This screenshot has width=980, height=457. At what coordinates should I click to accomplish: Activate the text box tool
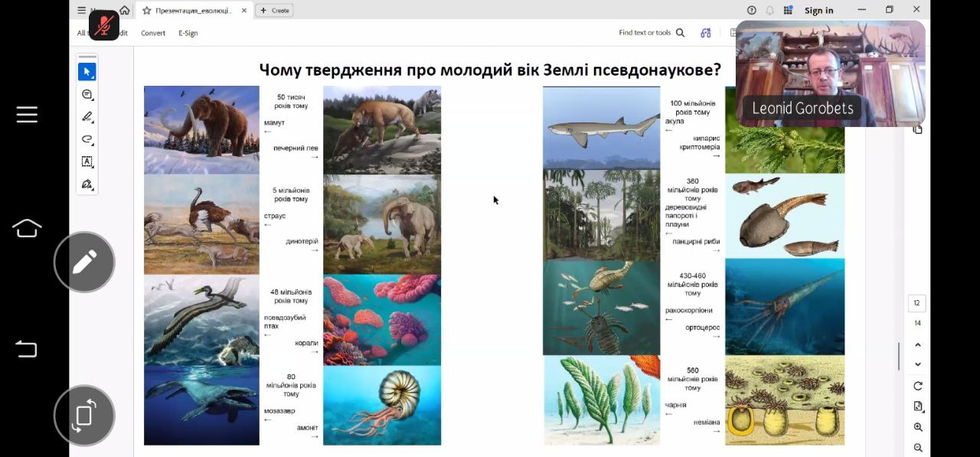tap(87, 162)
